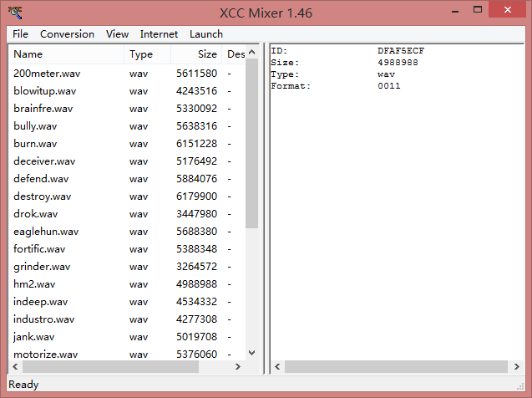Click the file list vertical scroll down arrow
The image size is (532, 398).
(x=251, y=353)
